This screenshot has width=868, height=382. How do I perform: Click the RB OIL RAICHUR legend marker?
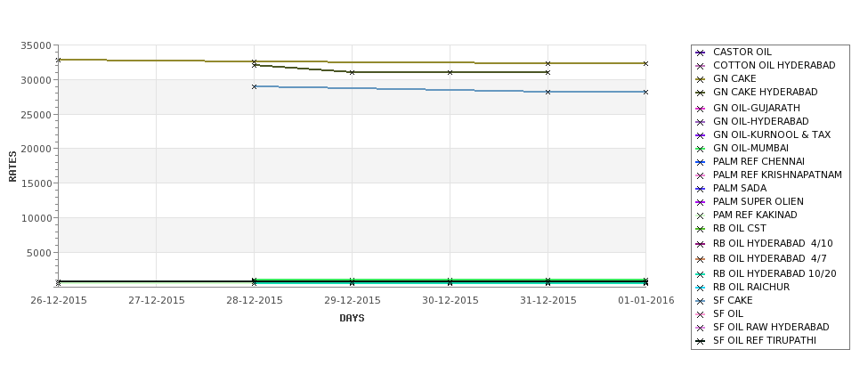(701, 288)
